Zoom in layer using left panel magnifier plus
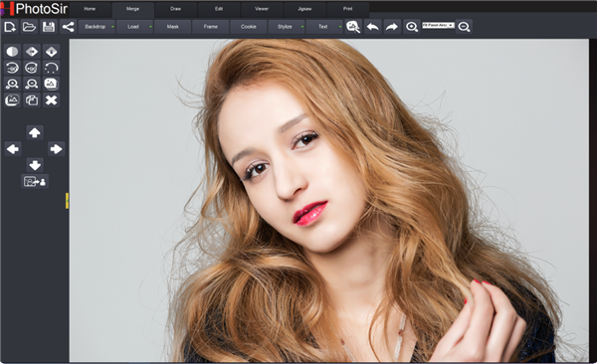 pos(12,84)
